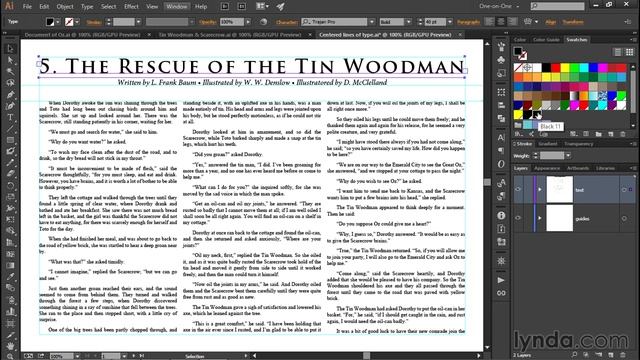The width and height of the screenshot is (640, 360).
Task: Switch to the Color Guide tab
Action: click(546, 40)
